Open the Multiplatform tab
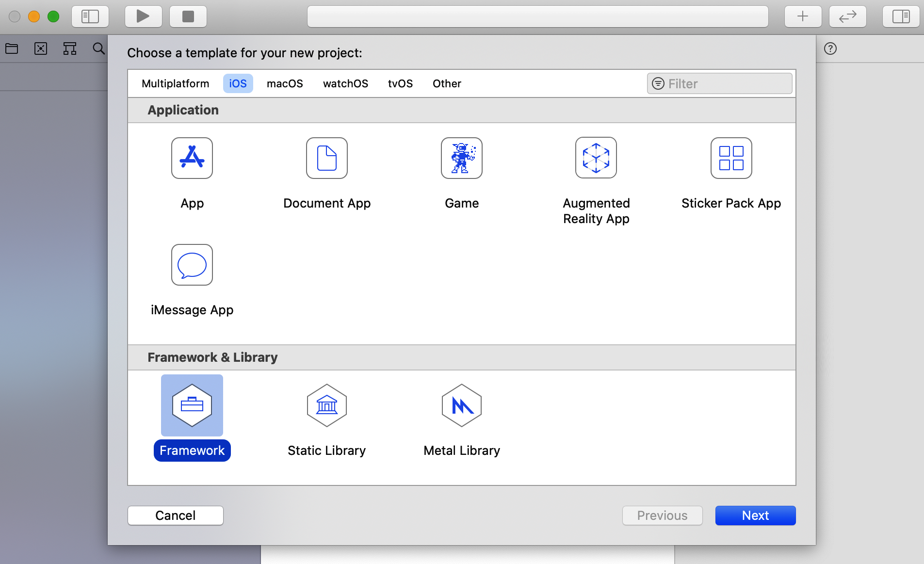This screenshot has height=564, width=924. [x=175, y=83]
